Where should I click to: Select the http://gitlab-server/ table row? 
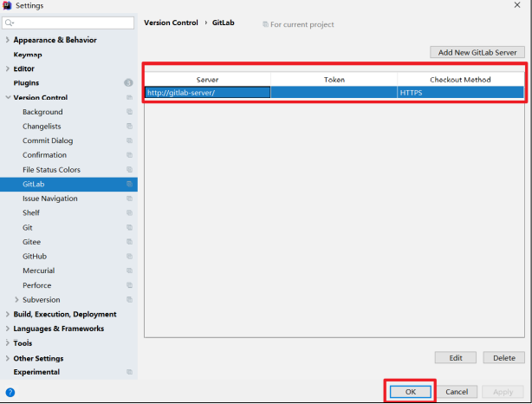click(334, 92)
